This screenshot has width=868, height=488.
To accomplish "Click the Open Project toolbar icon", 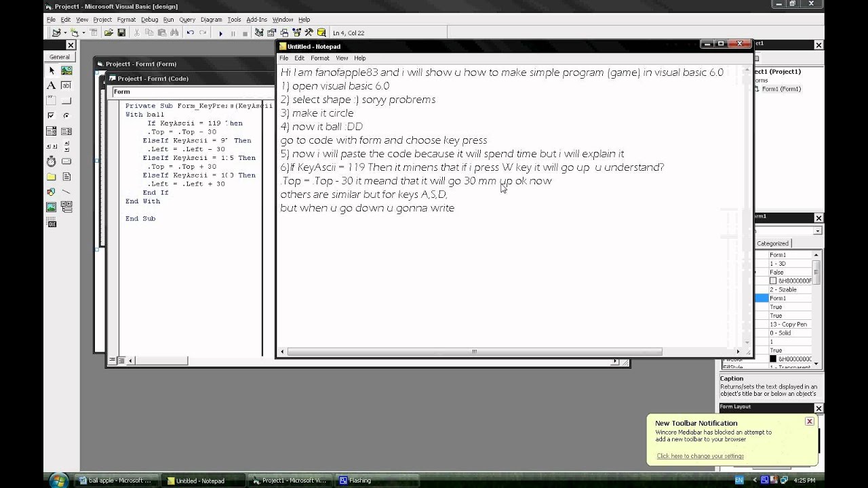I will coord(109,33).
